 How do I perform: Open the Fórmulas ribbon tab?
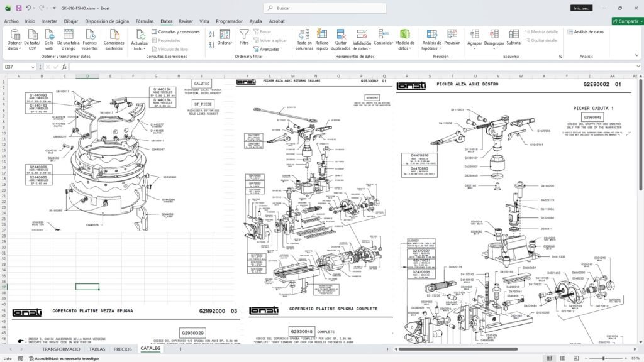tap(145, 21)
